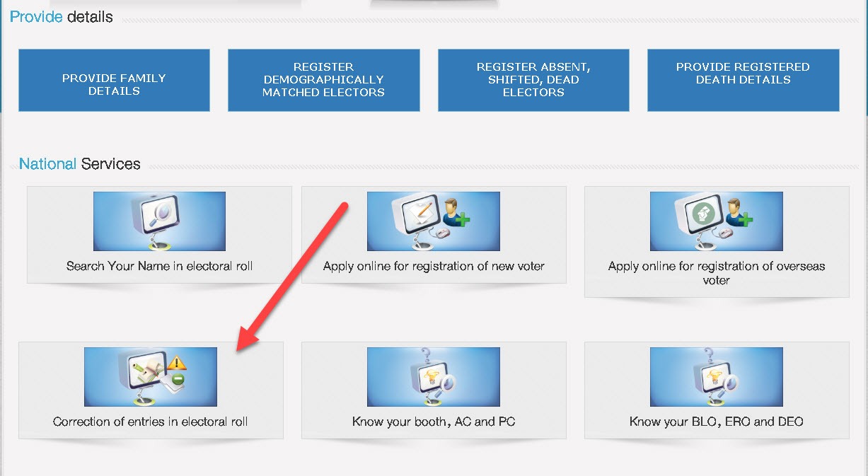
Task: Go to Apply online for registration of overseas voter
Action: pos(717,273)
